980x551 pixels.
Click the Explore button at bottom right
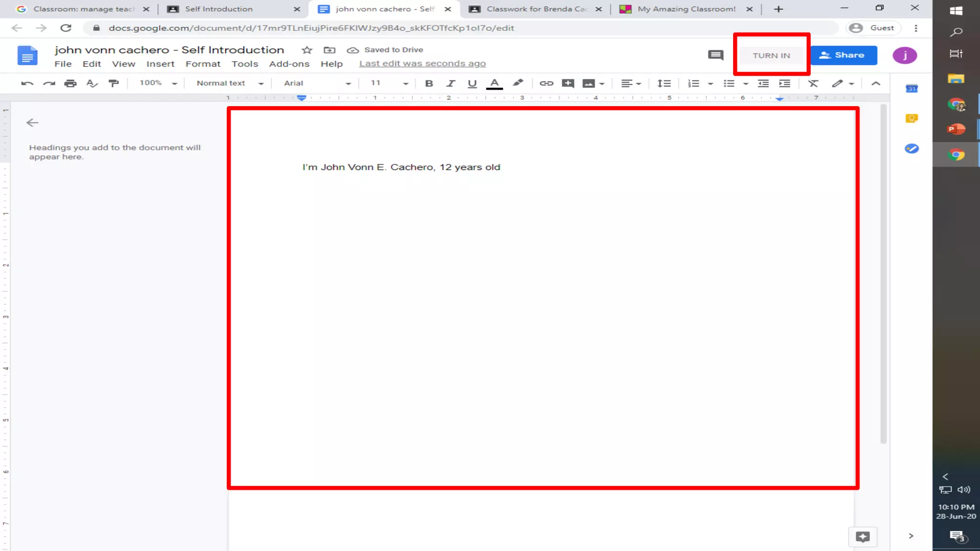tap(863, 537)
